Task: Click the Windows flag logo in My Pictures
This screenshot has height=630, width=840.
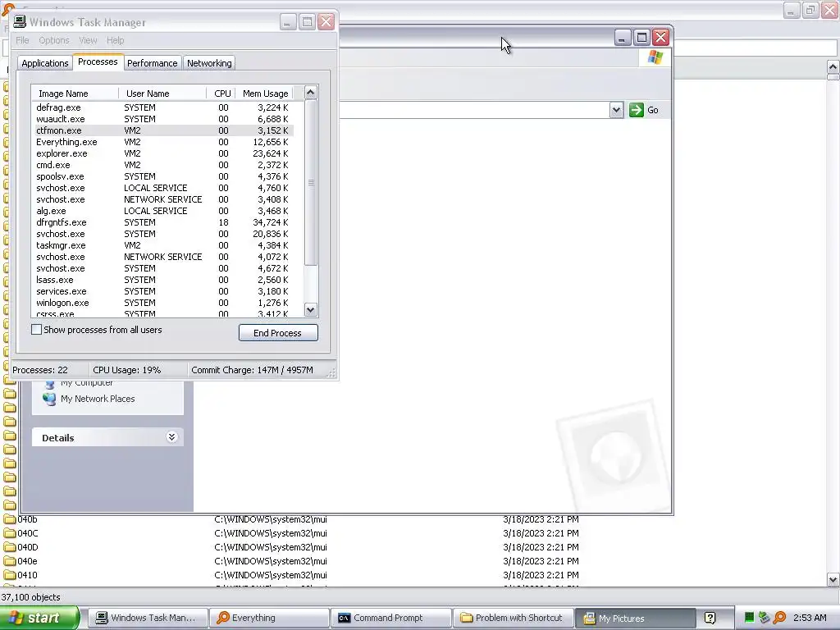Action: coord(655,57)
